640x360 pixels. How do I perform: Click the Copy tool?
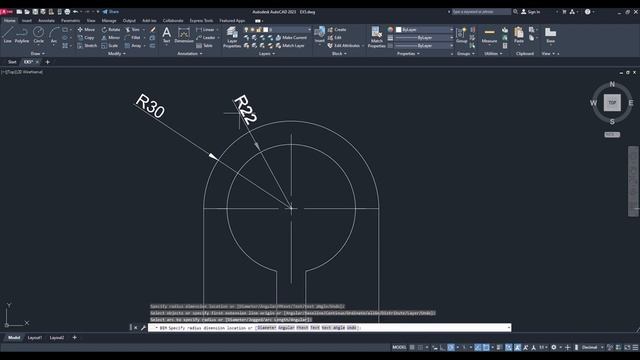[86, 38]
